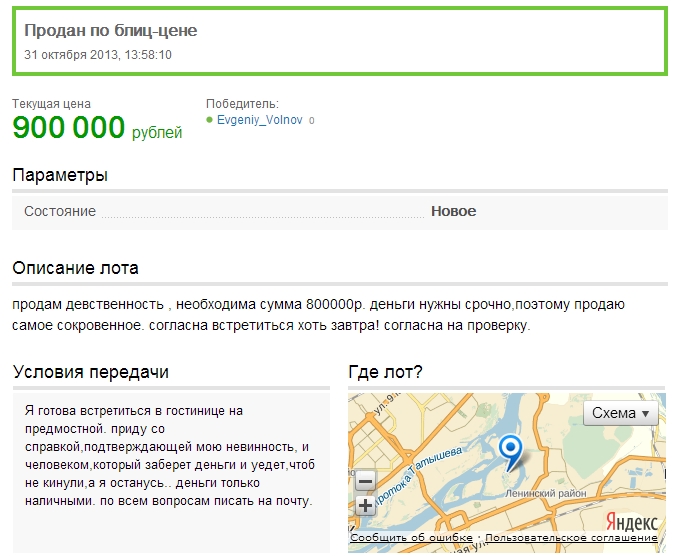Click the Условия передачи section heading

coord(90,372)
